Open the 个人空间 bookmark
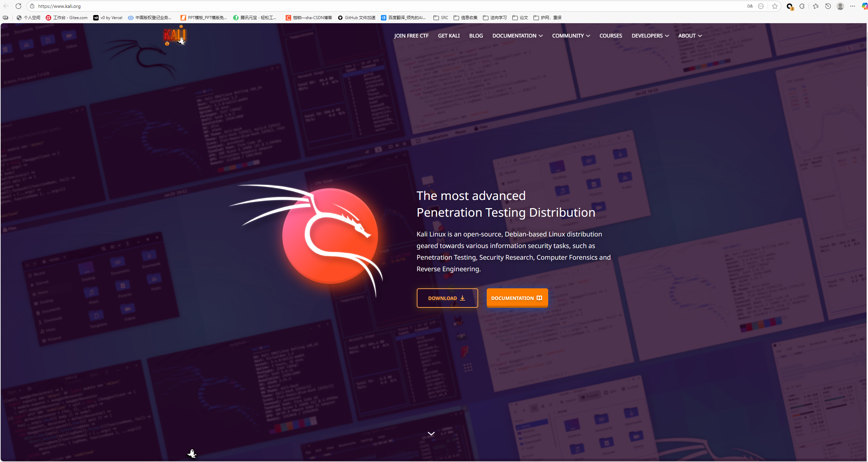The image size is (868, 462). (28, 18)
